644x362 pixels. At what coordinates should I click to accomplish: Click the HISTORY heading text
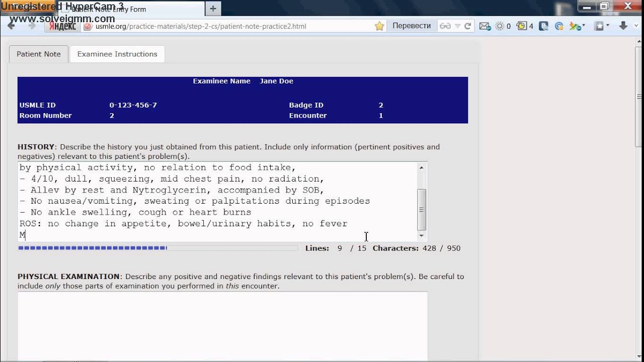pos(36,147)
